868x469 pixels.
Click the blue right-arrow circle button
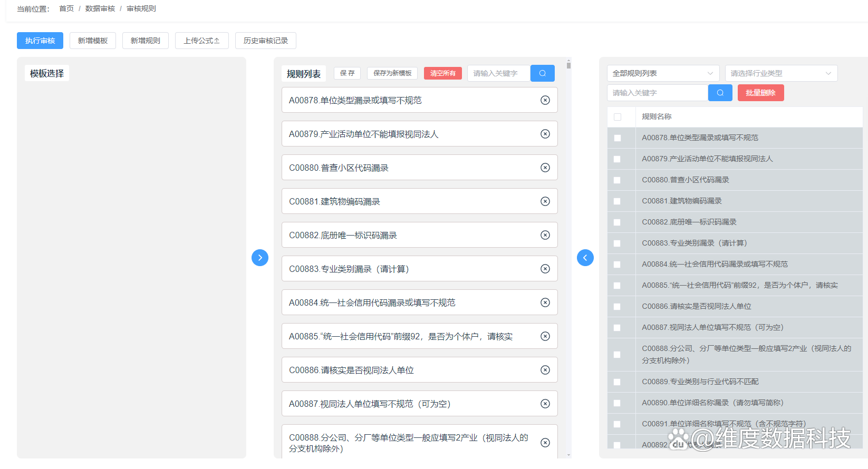pyautogui.click(x=260, y=258)
